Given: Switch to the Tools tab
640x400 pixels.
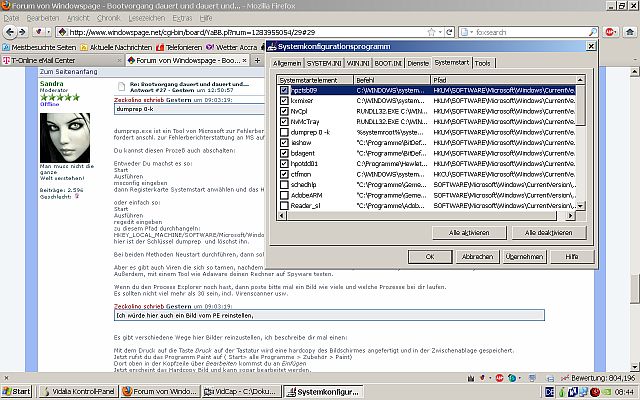Looking at the screenshot, I should coord(482,63).
